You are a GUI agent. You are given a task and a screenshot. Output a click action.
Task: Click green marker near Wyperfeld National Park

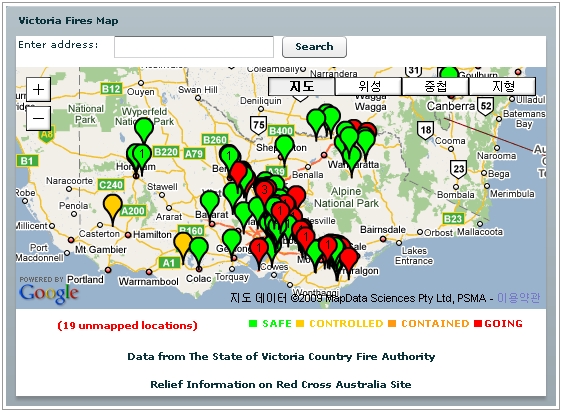(144, 128)
